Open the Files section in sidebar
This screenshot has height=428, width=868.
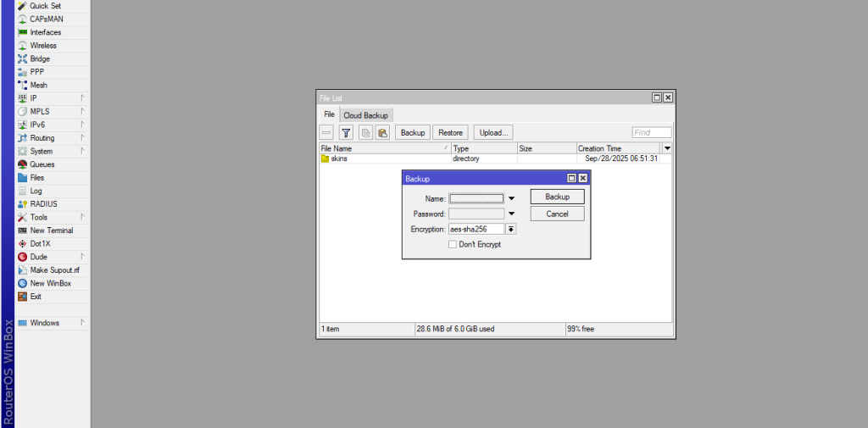(x=36, y=178)
